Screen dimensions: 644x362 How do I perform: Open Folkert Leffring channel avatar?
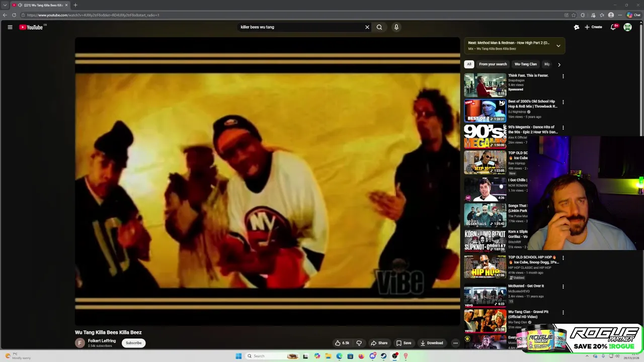(x=79, y=343)
